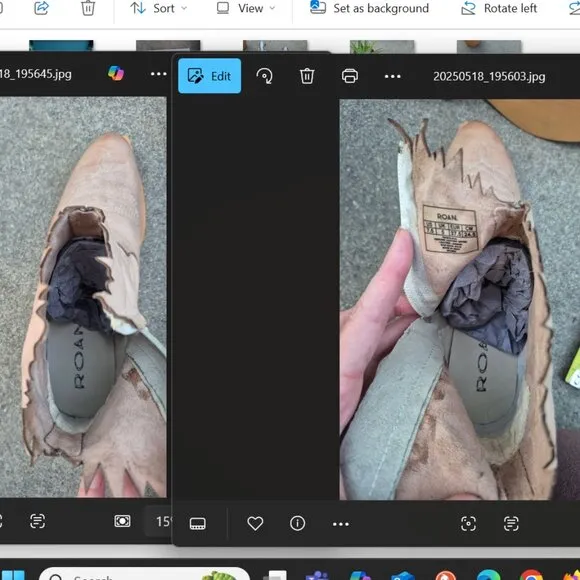Screen dimensions: 580x580
Task: Open bottom bar more options ellipsis
Action: (x=341, y=524)
